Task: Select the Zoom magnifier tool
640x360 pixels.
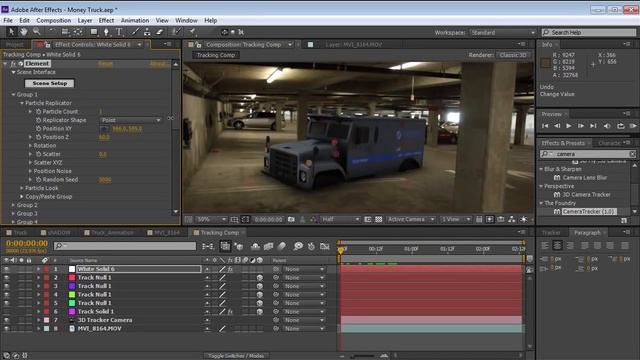Action: (x=36, y=32)
